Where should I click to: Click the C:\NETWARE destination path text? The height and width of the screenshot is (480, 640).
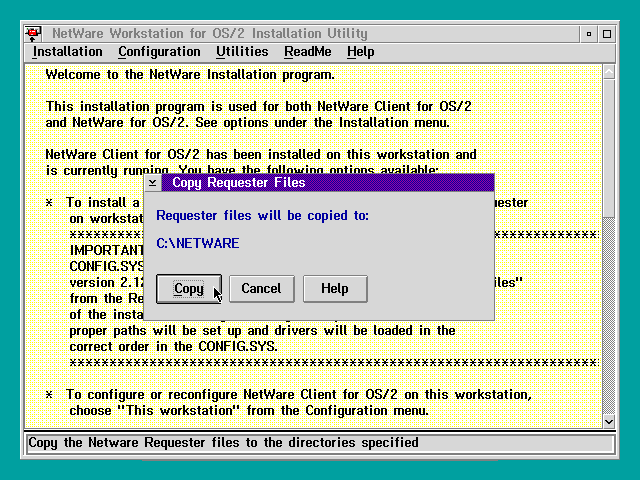tap(198, 243)
